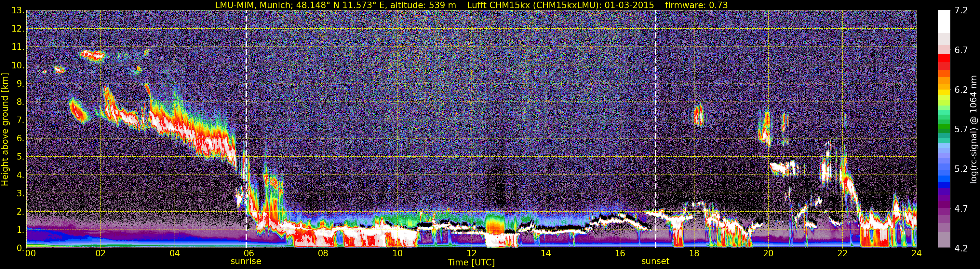The width and height of the screenshot is (980, 269).
Task: Click the time axis tick label '12'
Action: pyautogui.click(x=471, y=253)
